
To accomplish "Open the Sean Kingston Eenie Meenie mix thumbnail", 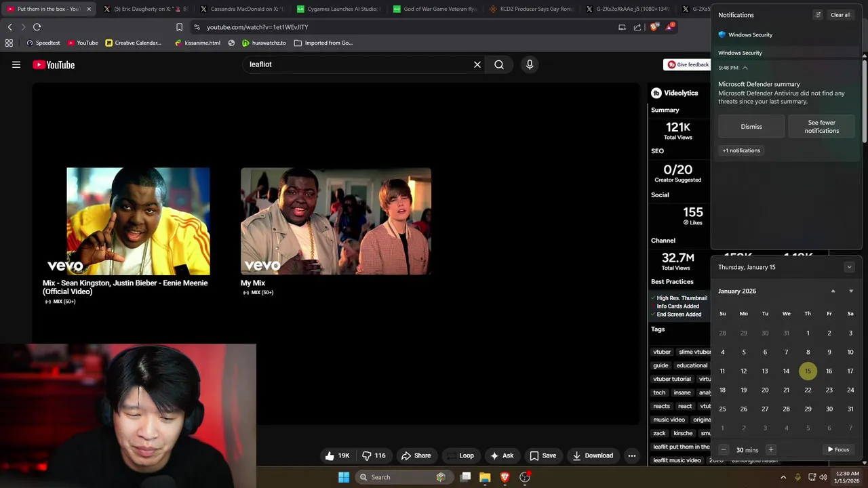I will pos(138,221).
